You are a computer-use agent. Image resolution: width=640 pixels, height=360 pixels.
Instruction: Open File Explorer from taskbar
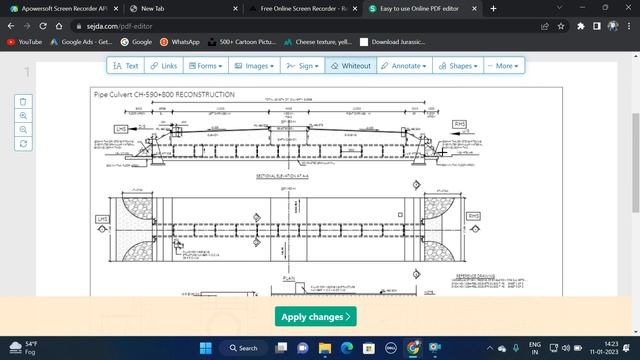tap(325, 348)
